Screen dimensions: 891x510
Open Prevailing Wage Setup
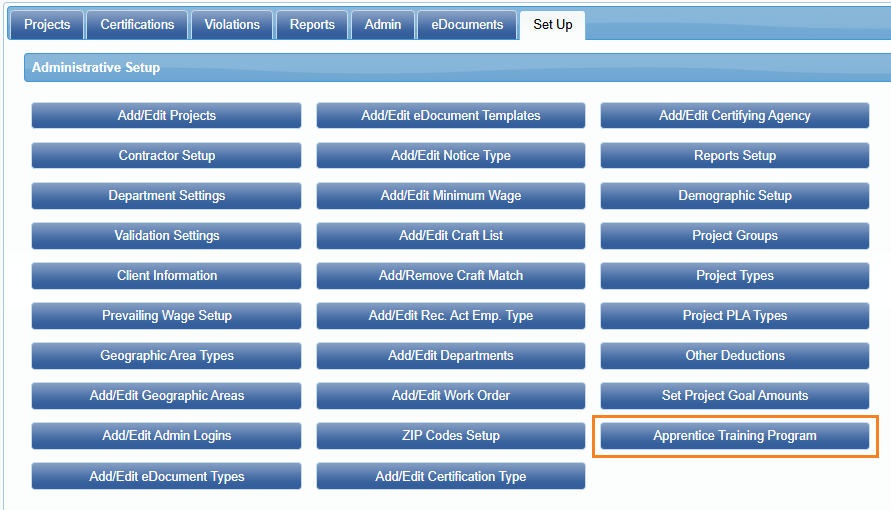[166, 316]
